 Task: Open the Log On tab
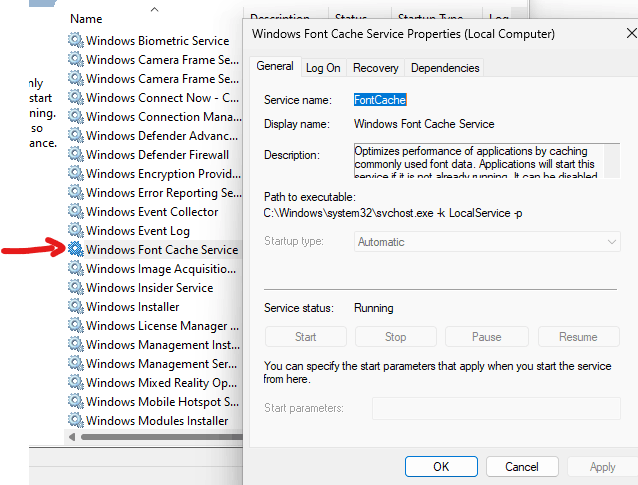click(x=323, y=68)
